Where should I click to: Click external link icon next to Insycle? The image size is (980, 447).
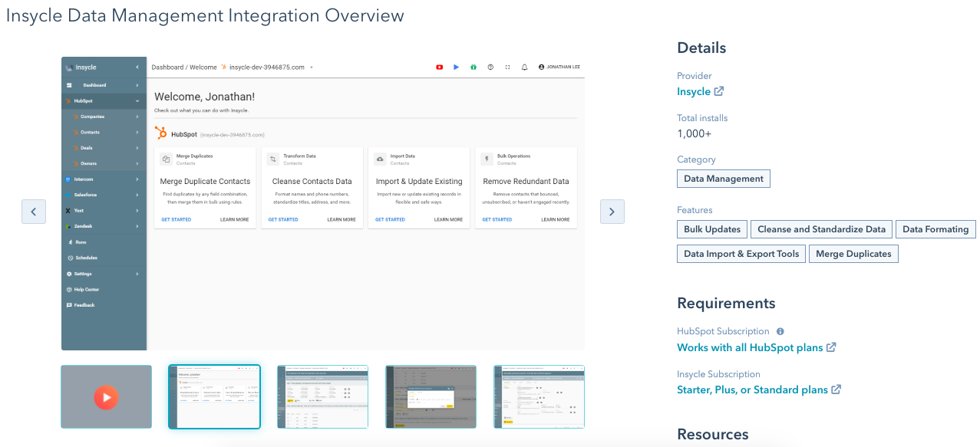pyautogui.click(x=719, y=91)
